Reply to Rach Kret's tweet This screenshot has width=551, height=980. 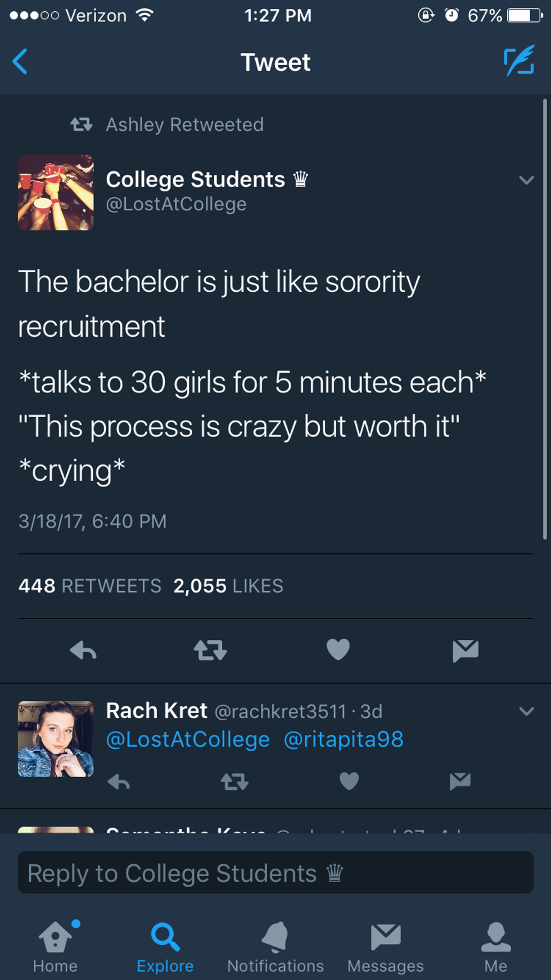click(x=119, y=782)
